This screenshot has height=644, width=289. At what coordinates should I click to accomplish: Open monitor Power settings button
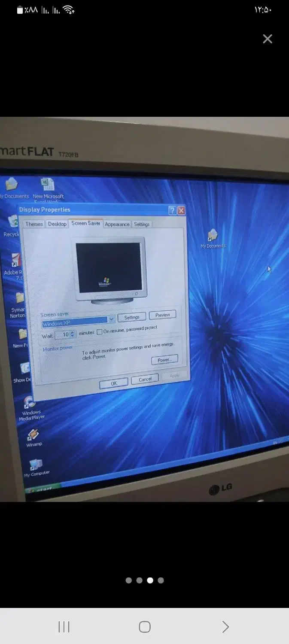point(164,360)
